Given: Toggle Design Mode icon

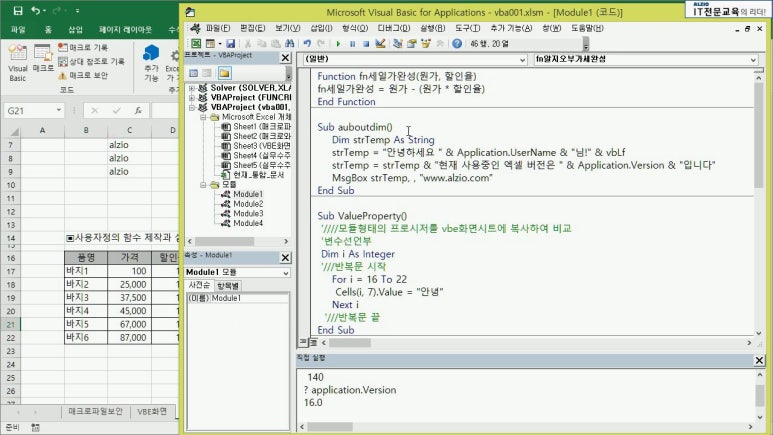Looking at the screenshot, I should 380,44.
